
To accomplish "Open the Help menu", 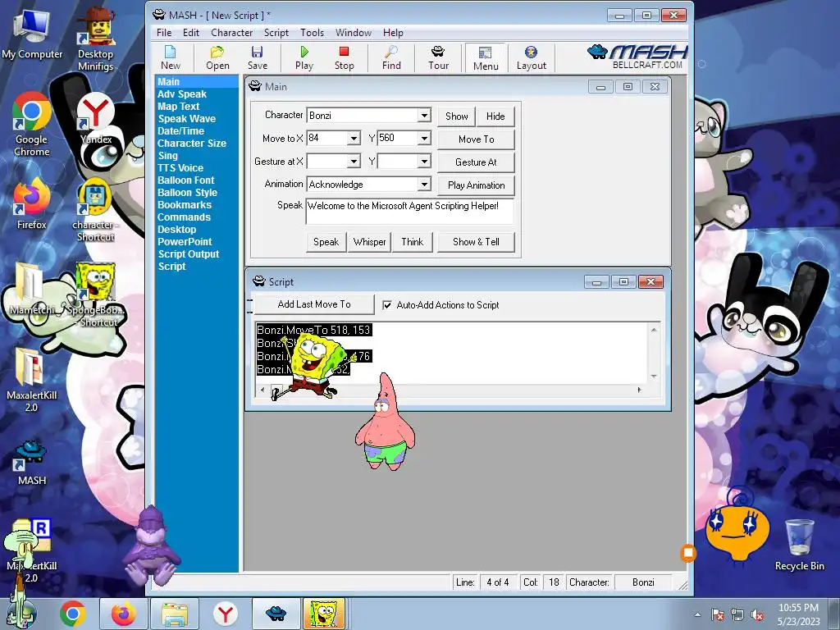I will point(393,33).
